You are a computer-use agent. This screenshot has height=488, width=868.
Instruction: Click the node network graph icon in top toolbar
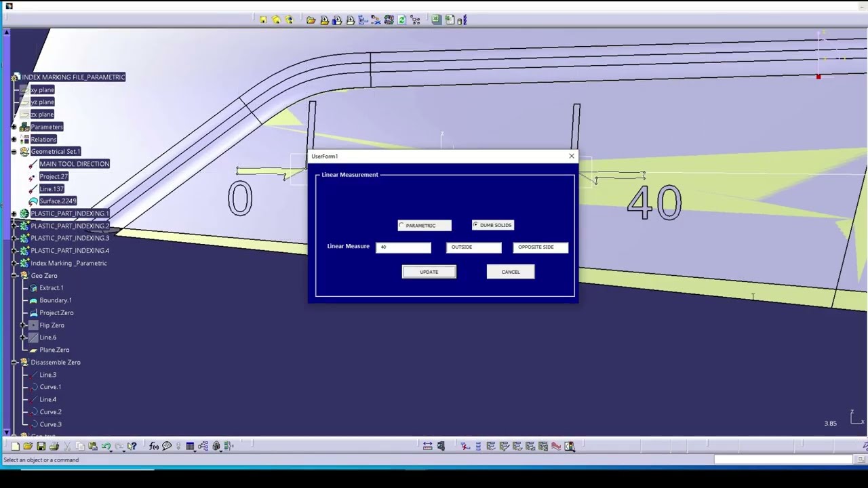click(415, 20)
